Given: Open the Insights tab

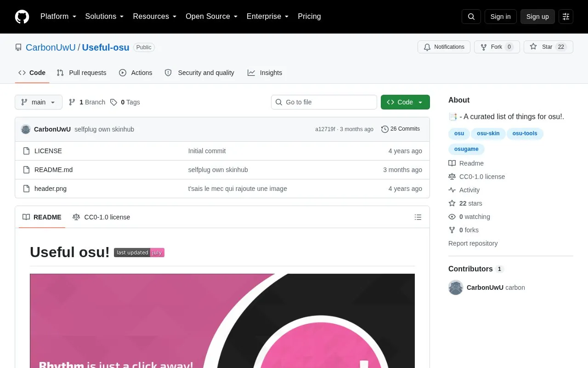Looking at the screenshot, I should 265,73.
